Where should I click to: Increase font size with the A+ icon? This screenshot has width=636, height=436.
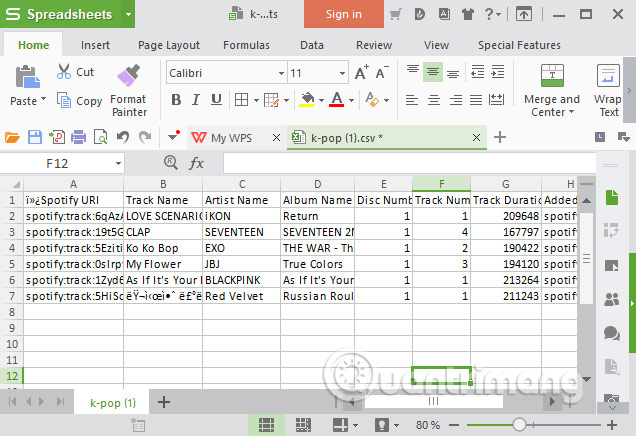[x=361, y=73]
